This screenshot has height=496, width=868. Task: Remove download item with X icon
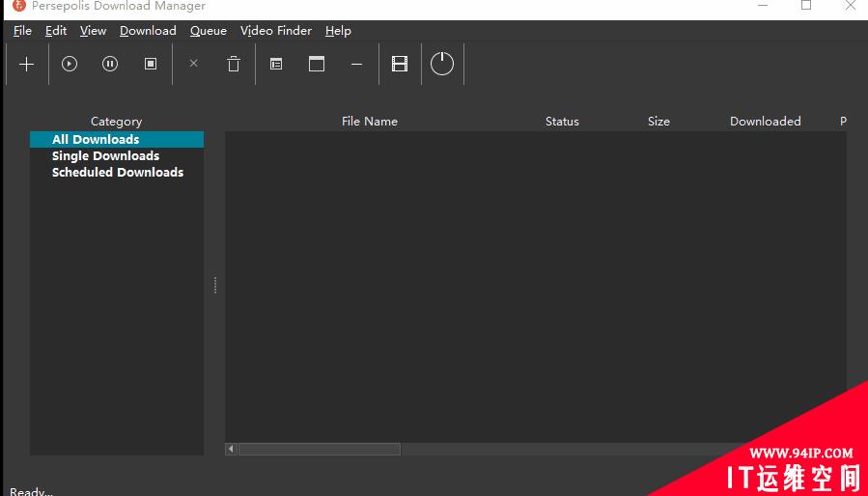click(x=194, y=63)
